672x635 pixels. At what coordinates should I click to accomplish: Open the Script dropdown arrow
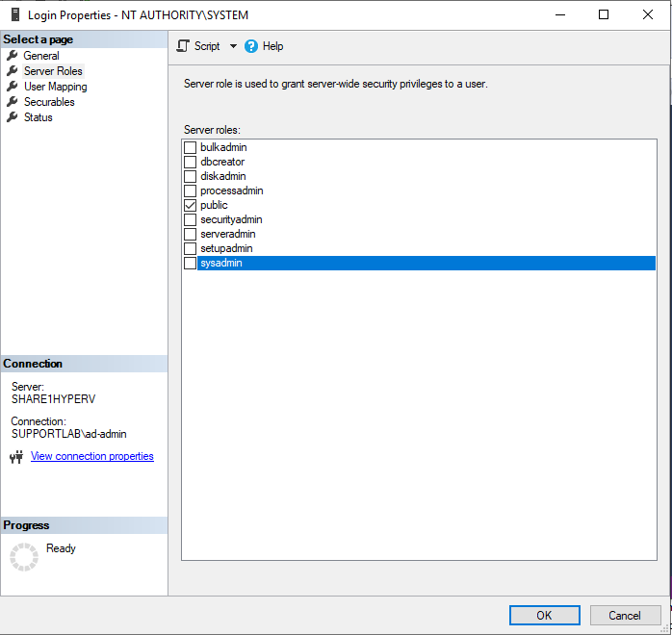point(233,46)
